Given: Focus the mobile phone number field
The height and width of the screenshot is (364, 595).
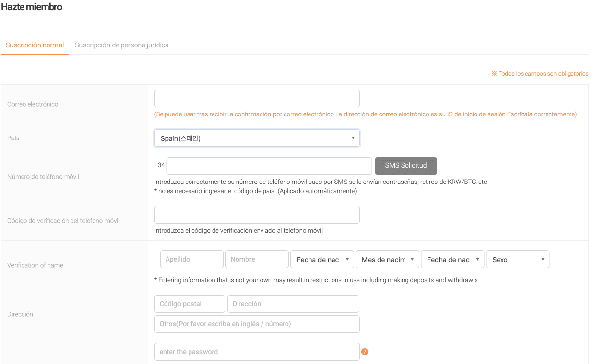Looking at the screenshot, I should click(x=269, y=166).
